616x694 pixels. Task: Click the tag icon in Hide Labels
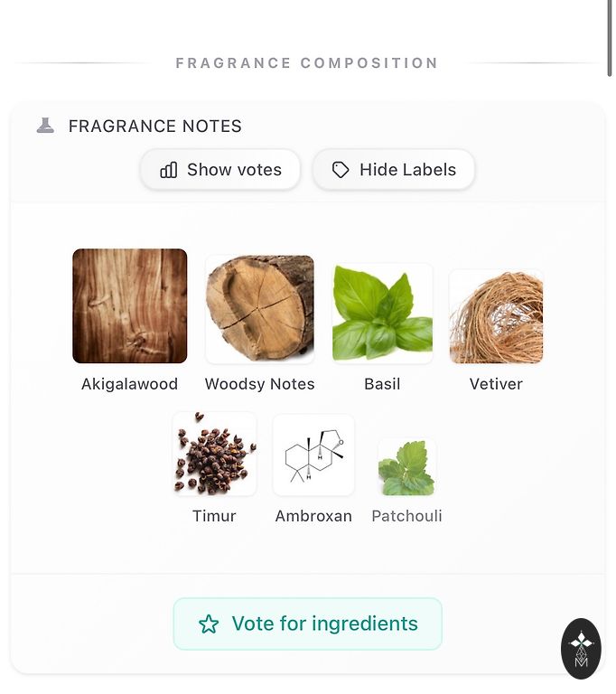[x=341, y=170]
